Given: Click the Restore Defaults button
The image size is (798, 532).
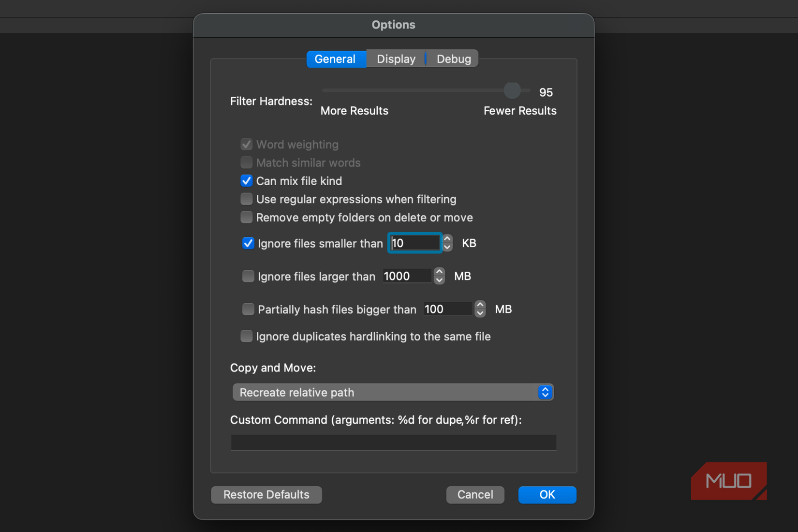Looking at the screenshot, I should tap(266, 494).
